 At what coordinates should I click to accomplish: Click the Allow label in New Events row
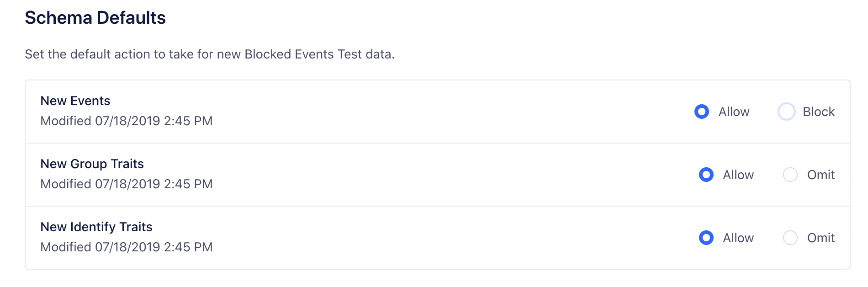[x=734, y=112]
